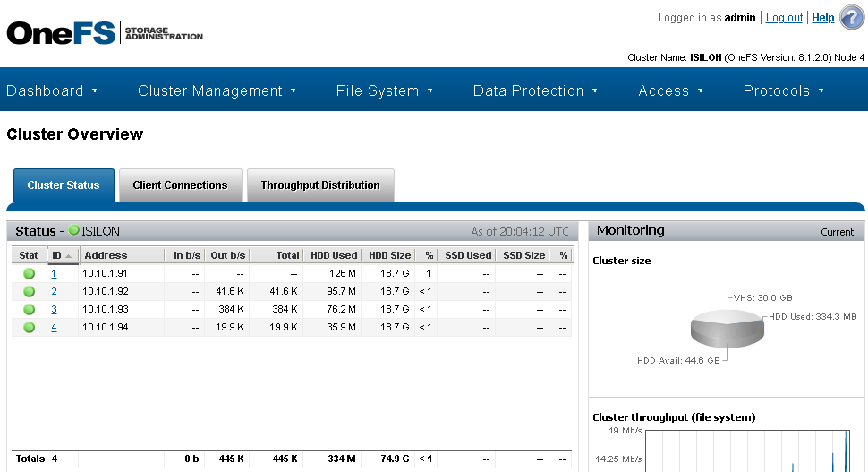This screenshot has width=868, height=472.
Task: Click HDD Used value 35.9 M
Action: (x=341, y=328)
